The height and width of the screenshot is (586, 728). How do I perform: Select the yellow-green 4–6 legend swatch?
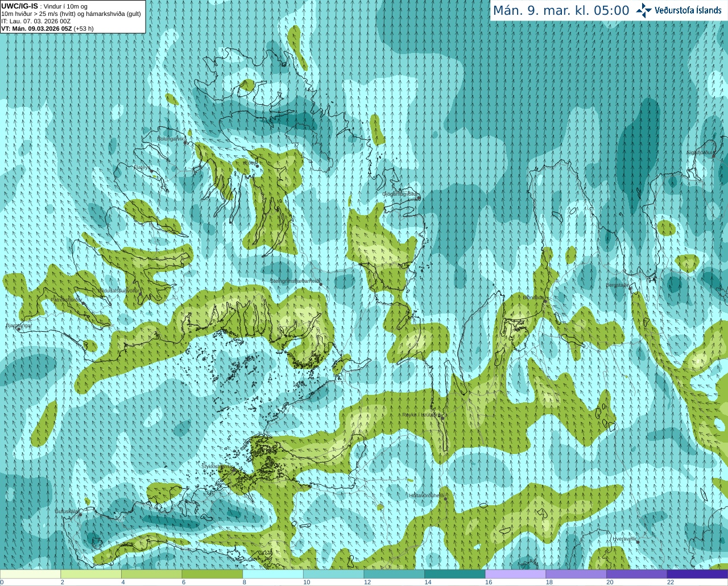click(151, 574)
